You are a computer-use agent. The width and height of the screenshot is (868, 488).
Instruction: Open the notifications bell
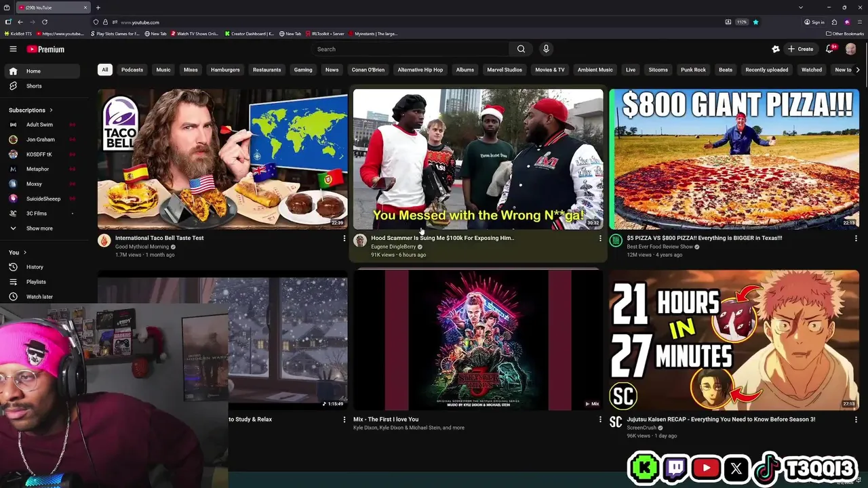pyautogui.click(x=829, y=49)
